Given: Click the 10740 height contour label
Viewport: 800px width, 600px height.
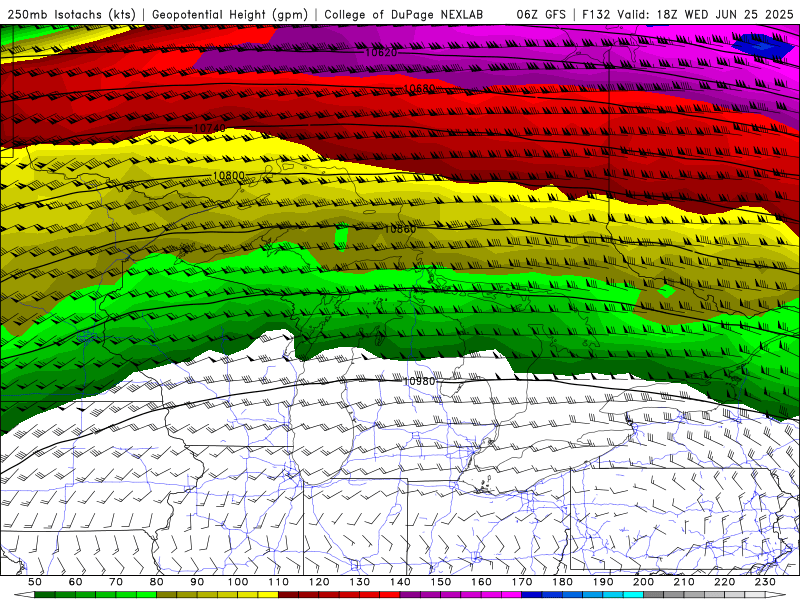Looking at the screenshot, I should click(x=210, y=128).
